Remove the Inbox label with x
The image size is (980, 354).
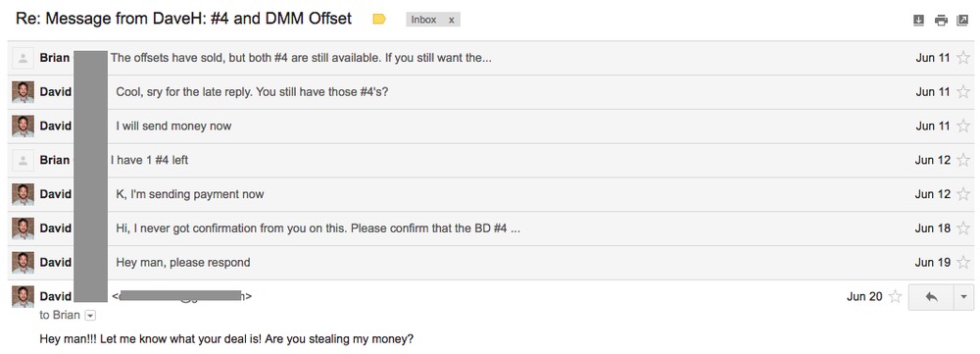tap(451, 20)
